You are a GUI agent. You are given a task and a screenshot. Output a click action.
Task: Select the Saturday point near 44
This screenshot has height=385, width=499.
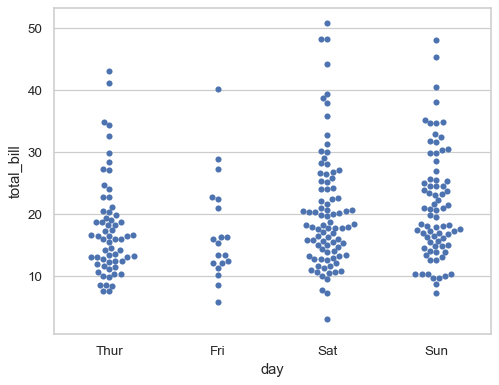[327, 64]
